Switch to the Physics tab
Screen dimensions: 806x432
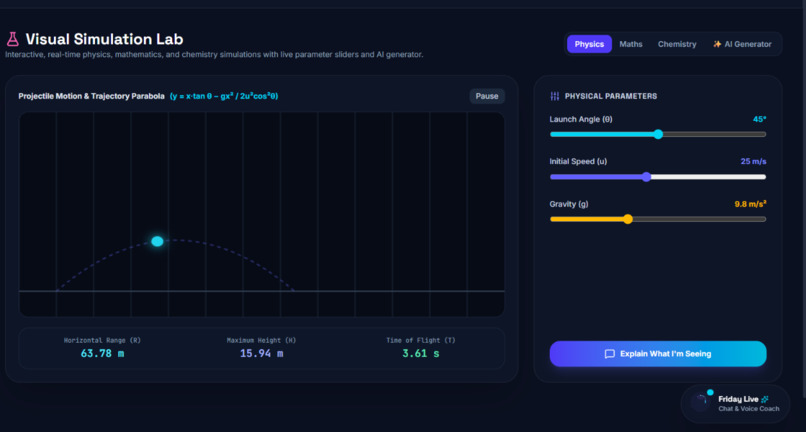(x=589, y=44)
